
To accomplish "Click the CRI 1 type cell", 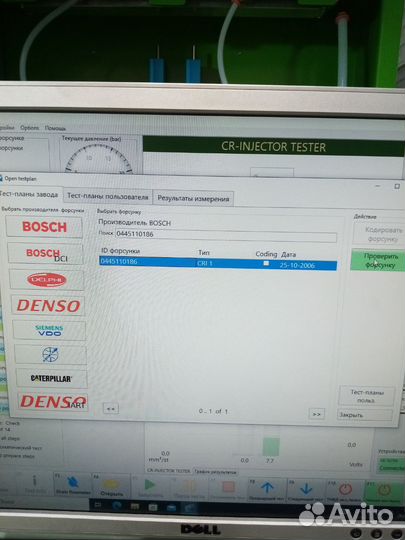I will pos(205,263).
